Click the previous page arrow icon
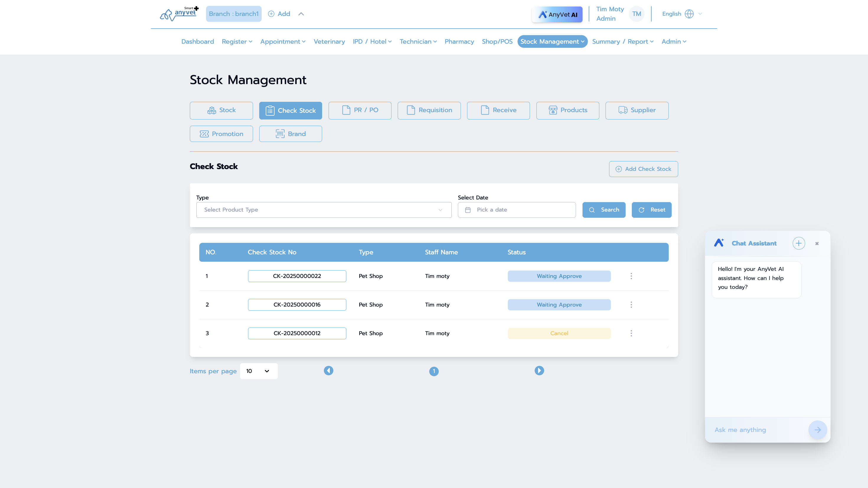Viewport: 868px width, 488px height. coord(329,371)
